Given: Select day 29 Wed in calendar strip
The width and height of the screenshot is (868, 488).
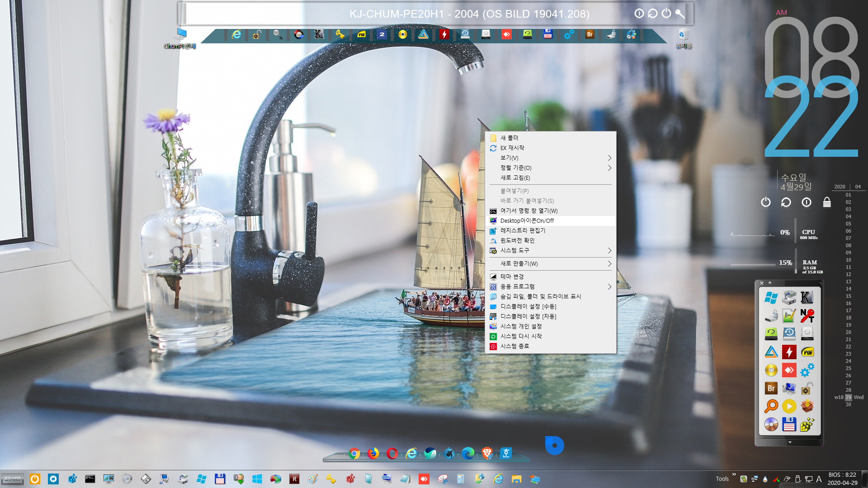Looking at the screenshot, I should pyautogui.click(x=849, y=397).
